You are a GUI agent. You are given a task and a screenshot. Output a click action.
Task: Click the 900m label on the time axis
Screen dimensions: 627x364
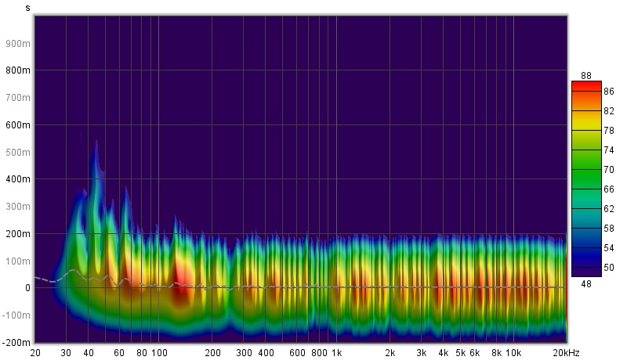[x=19, y=43]
